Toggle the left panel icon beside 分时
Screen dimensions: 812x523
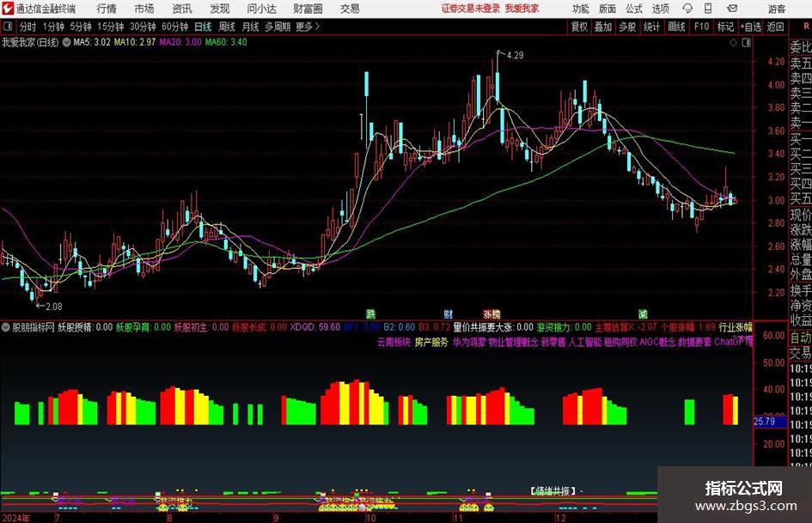point(8,27)
